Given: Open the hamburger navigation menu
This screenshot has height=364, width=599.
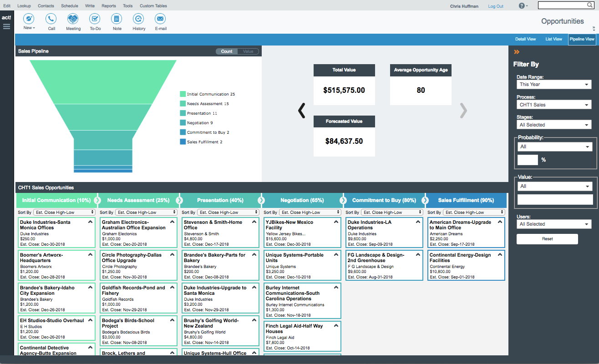Looking at the screenshot, I should [6, 26].
